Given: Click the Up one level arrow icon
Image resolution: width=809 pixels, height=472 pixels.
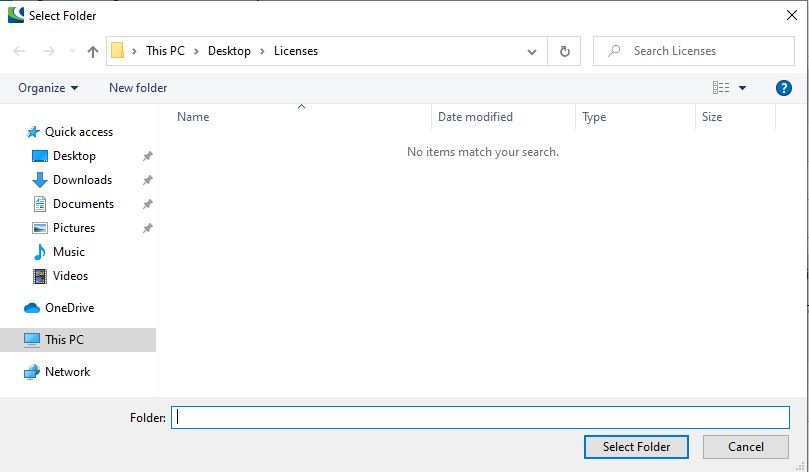Looking at the screenshot, I should pos(93,51).
